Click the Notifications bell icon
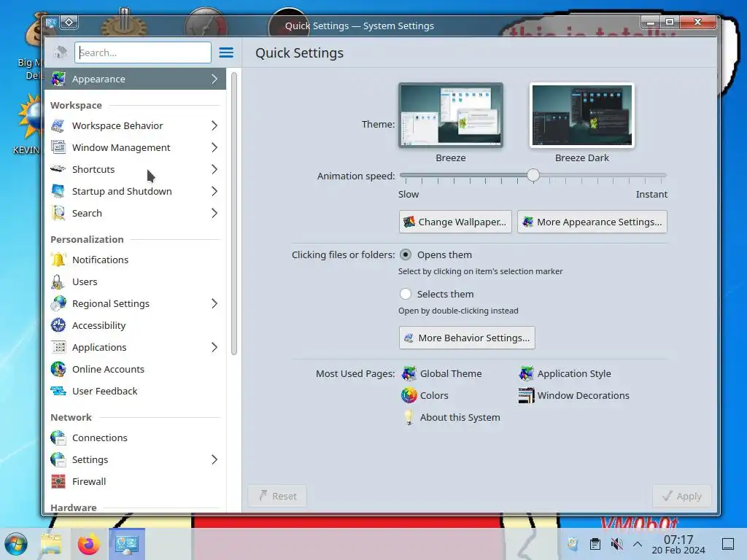747x560 pixels. (58, 260)
